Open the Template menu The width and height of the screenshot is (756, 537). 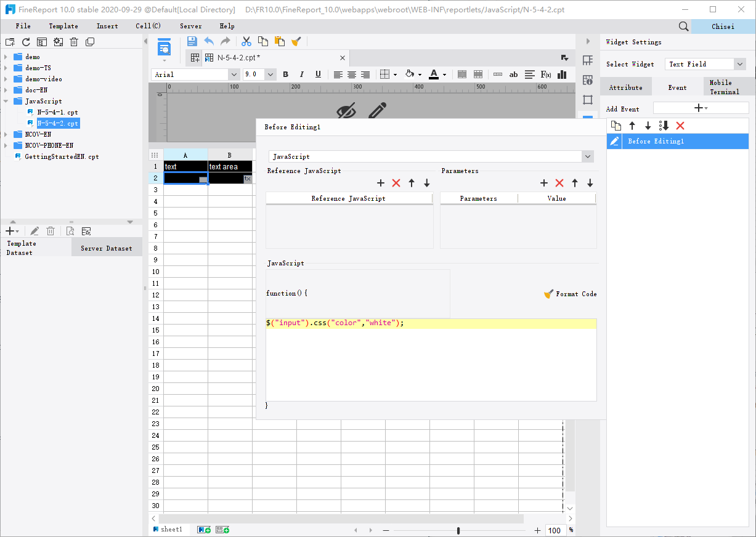(x=63, y=26)
